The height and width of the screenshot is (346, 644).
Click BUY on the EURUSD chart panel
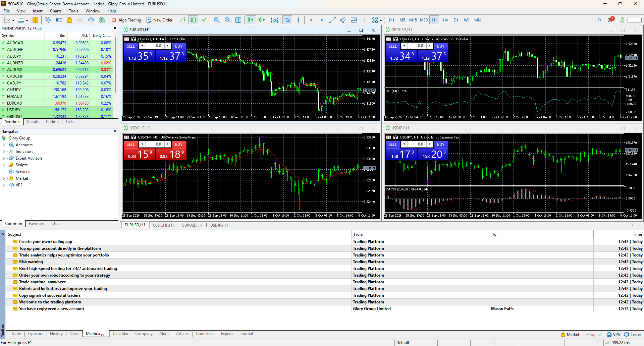point(179,46)
